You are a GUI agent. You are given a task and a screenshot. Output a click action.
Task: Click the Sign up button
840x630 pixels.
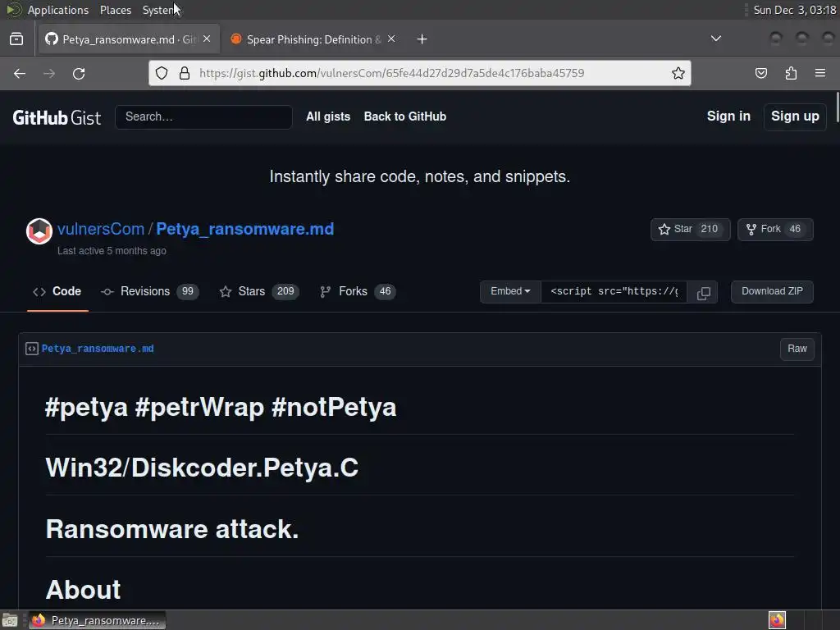(795, 116)
